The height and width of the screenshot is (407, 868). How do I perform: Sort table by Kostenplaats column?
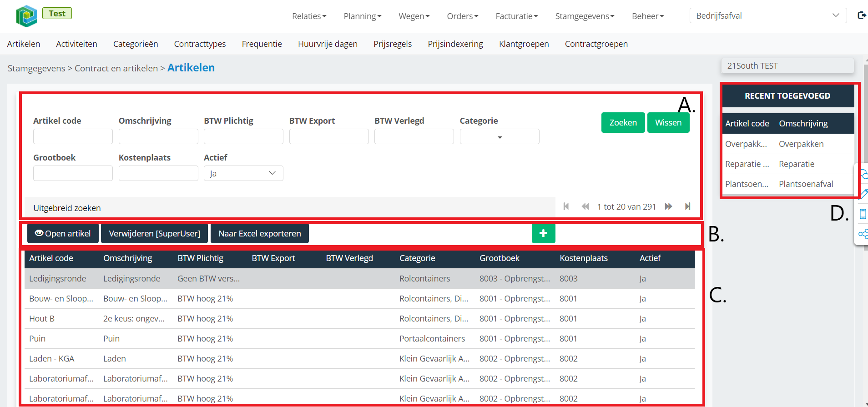[584, 258]
